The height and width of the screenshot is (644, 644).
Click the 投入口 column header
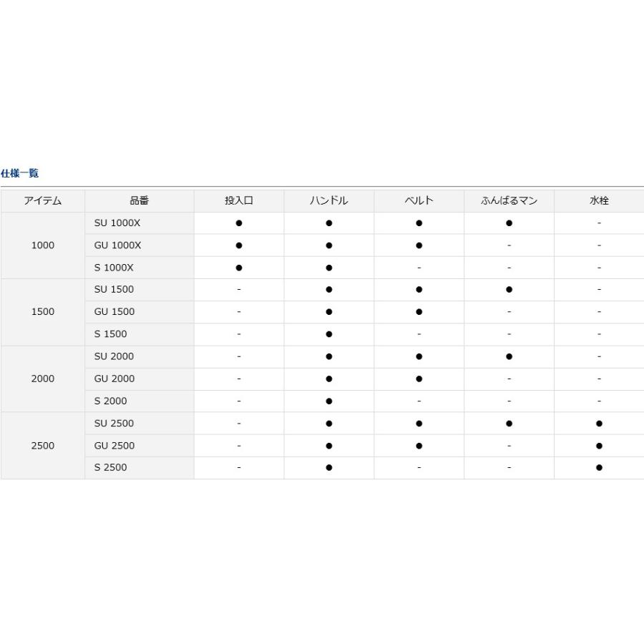(x=239, y=201)
